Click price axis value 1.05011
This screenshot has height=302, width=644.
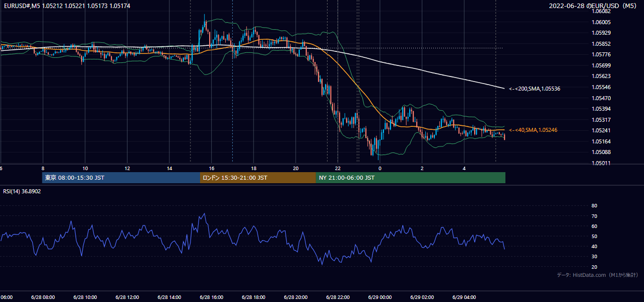(602, 163)
